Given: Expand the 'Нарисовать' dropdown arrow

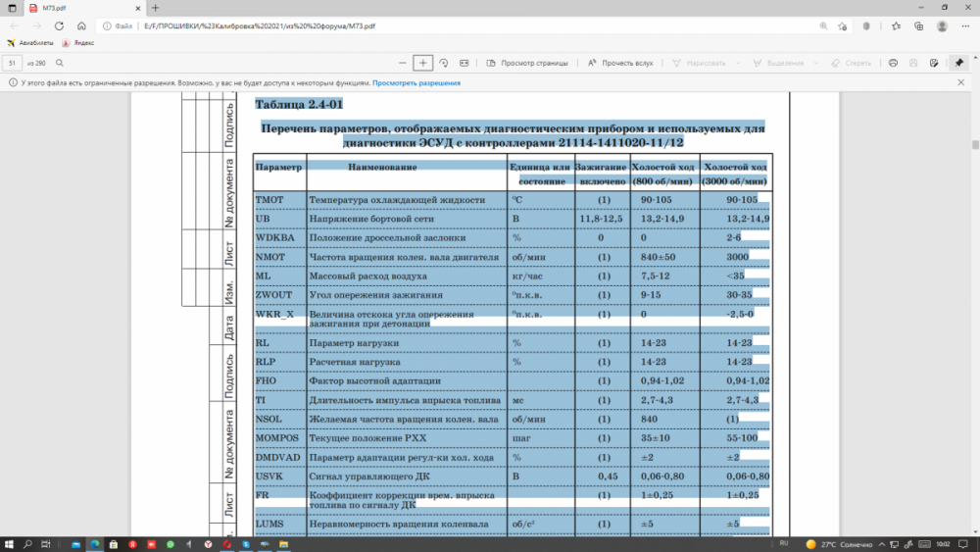Looking at the screenshot, I should [735, 63].
